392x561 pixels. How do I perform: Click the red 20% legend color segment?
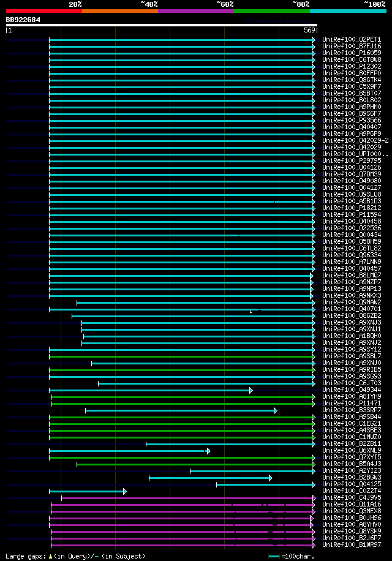click(44, 11)
